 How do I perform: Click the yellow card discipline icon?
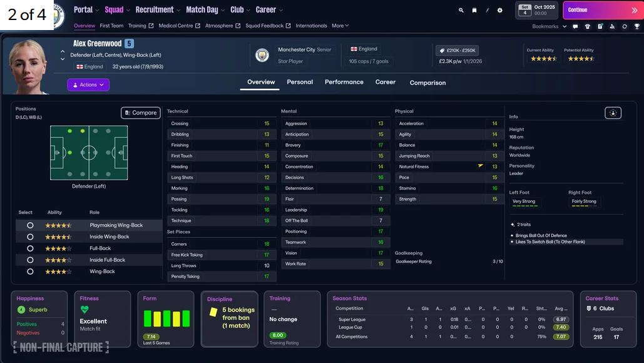click(x=213, y=312)
